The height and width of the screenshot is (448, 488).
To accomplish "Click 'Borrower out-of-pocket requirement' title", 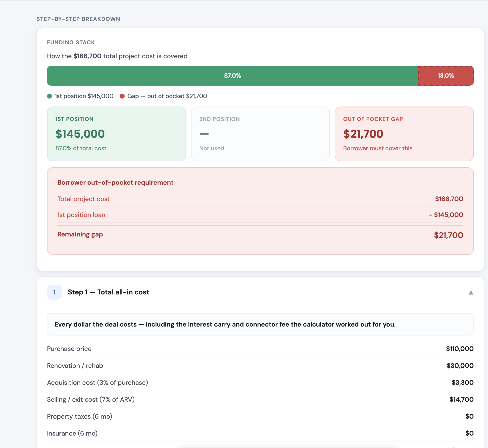I will point(115,182).
